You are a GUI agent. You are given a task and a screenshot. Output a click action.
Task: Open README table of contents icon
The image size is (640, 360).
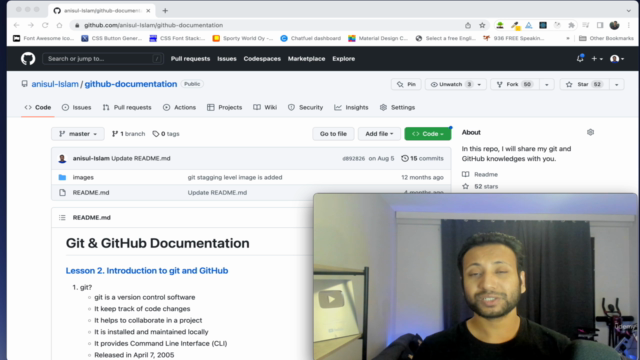62,218
